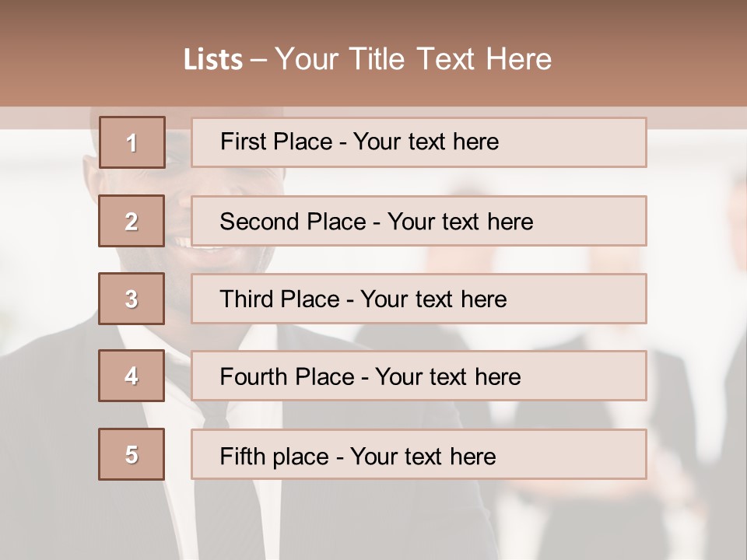Select the "Fourth Place - Your text here" box

pos(419,376)
